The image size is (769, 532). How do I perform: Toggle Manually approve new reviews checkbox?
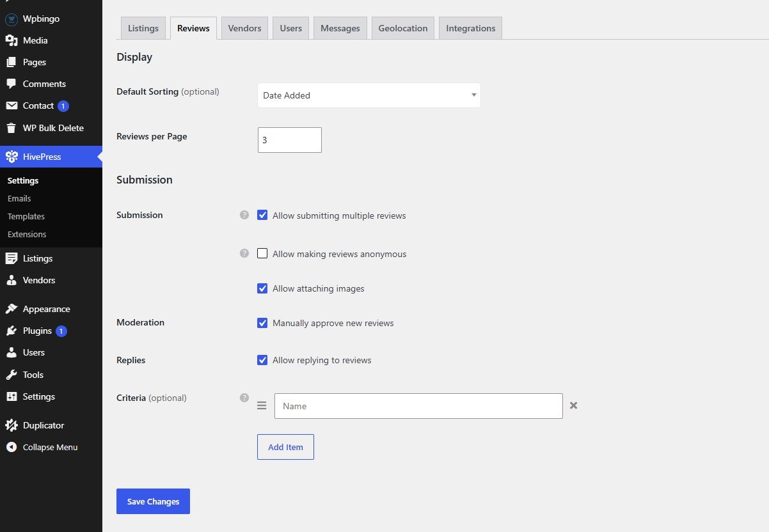click(262, 323)
